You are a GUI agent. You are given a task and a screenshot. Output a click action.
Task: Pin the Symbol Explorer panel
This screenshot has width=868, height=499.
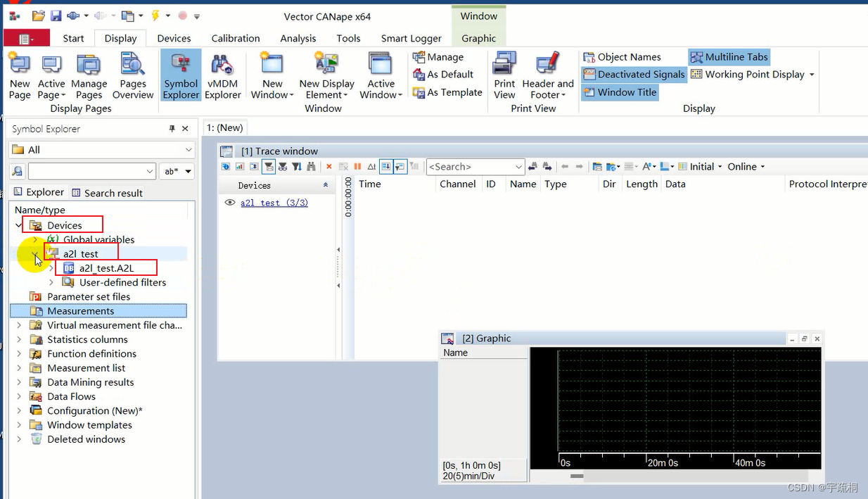(172, 129)
